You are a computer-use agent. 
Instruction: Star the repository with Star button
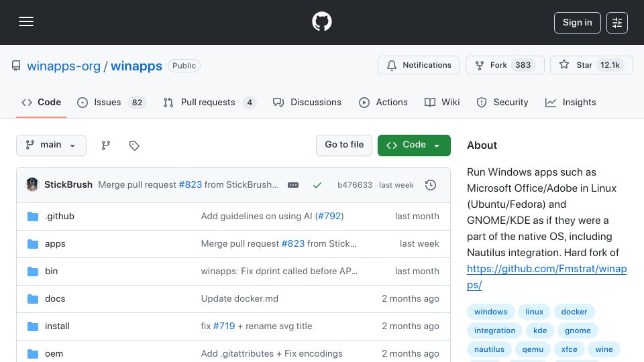pyautogui.click(x=592, y=65)
